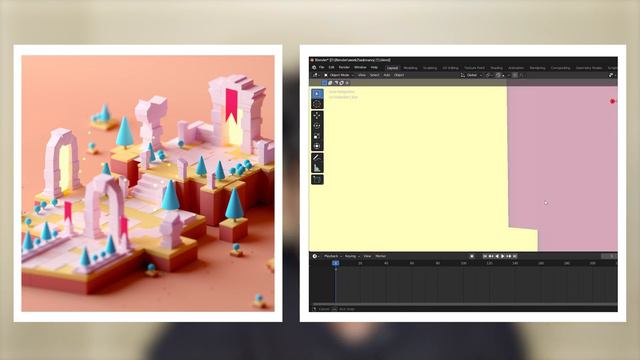Open the viewport View menu

(362, 75)
